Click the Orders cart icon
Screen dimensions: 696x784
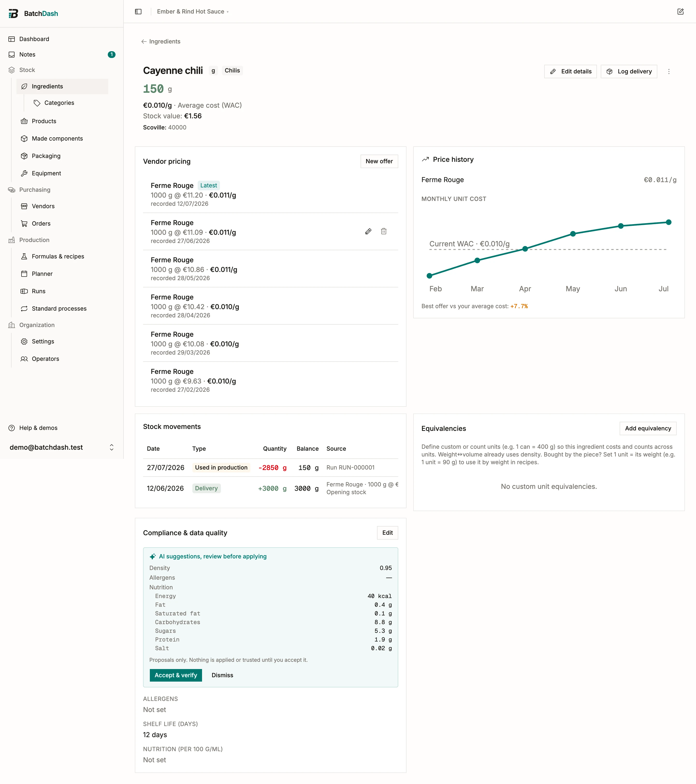[x=24, y=224]
